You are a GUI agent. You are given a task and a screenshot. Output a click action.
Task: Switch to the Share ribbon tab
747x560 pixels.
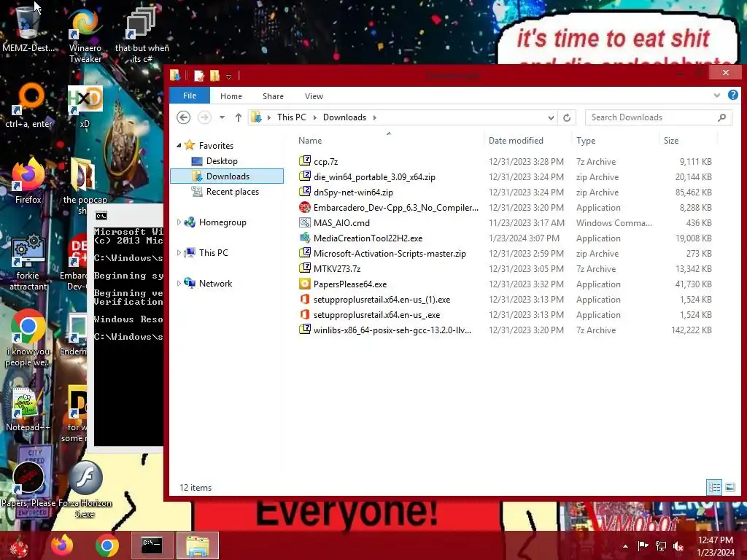273,96
